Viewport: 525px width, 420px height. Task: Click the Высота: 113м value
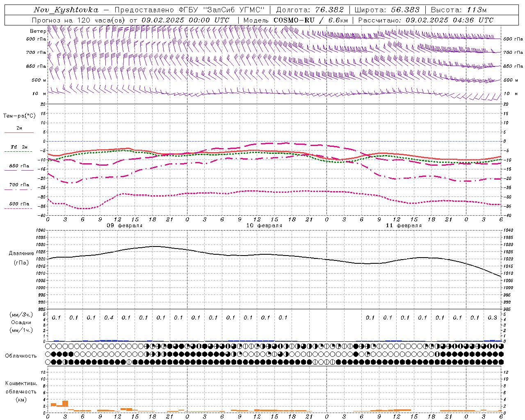(x=459, y=10)
